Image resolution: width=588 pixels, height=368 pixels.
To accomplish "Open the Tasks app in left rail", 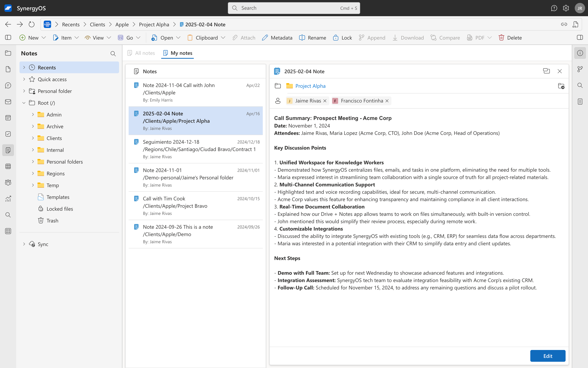I will (x=8, y=134).
